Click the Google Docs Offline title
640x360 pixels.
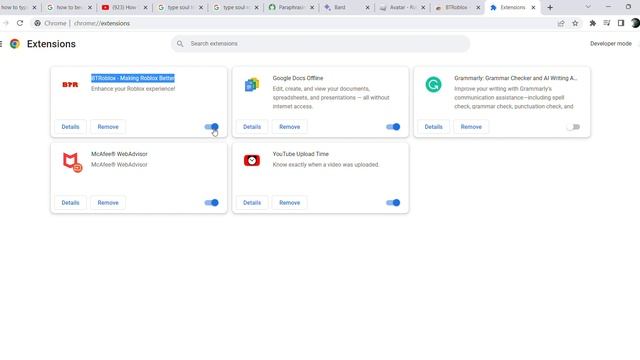tap(298, 78)
